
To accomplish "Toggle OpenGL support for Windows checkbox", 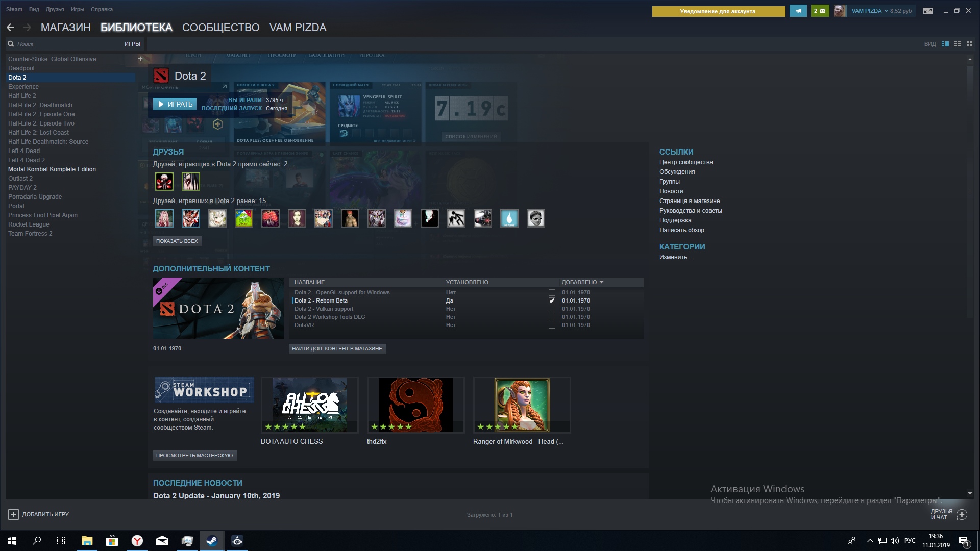I will tap(552, 293).
